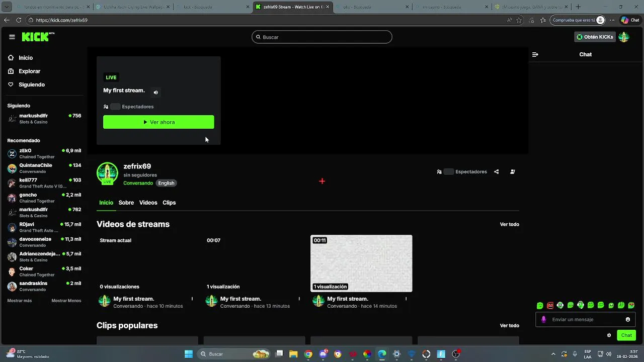Open a new browser tab

pos(578,7)
